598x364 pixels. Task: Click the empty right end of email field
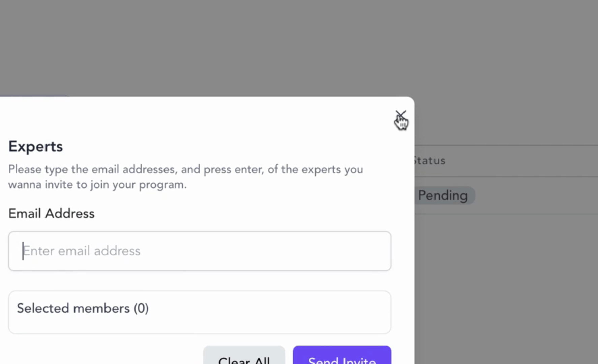[337, 251]
